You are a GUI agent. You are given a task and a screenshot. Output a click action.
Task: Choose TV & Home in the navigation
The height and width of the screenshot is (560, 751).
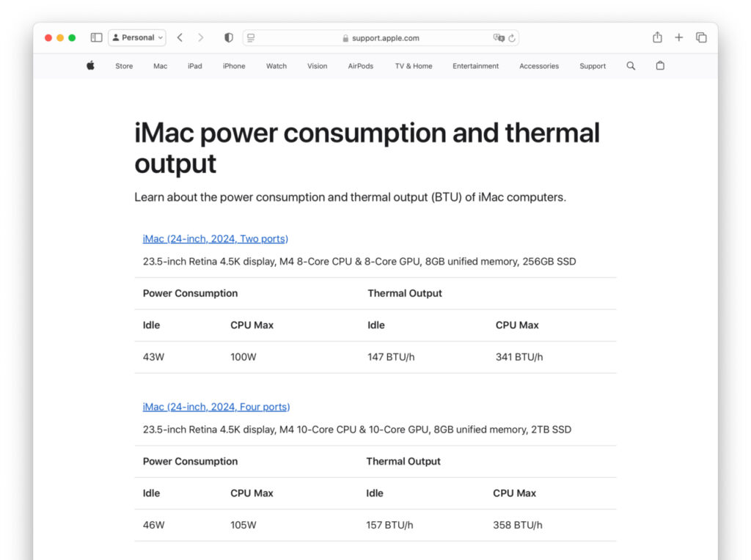pos(413,66)
